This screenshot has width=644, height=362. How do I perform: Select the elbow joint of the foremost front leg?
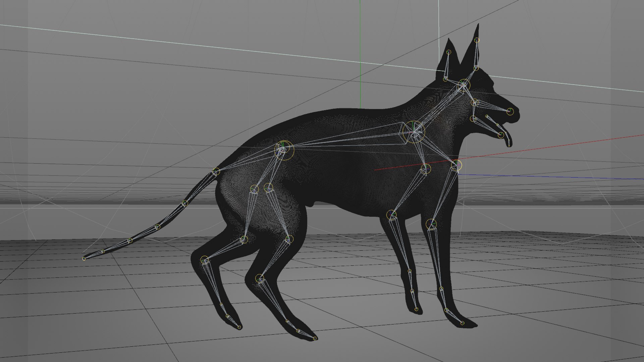click(432, 224)
